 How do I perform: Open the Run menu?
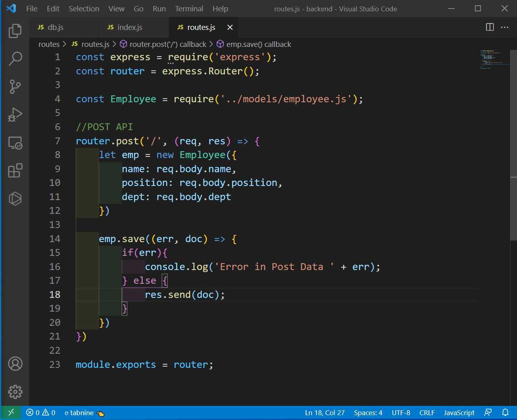159,8
